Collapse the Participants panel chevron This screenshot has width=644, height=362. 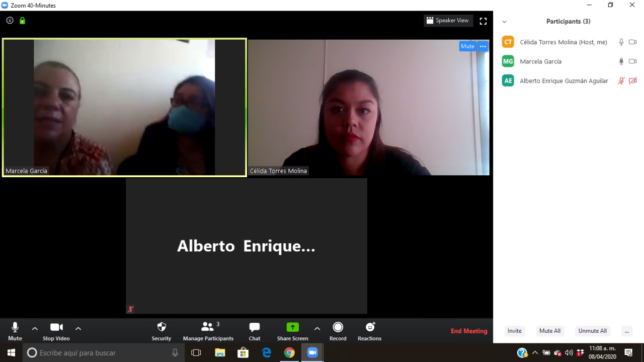pyautogui.click(x=505, y=22)
